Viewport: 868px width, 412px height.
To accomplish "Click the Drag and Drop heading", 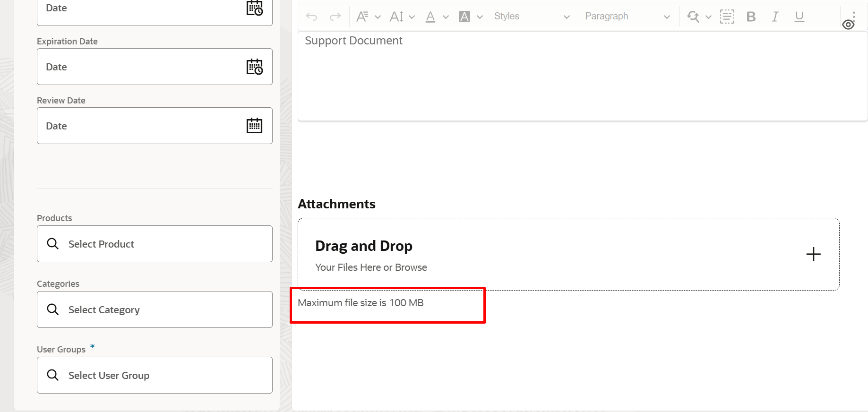I will tap(364, 246).
